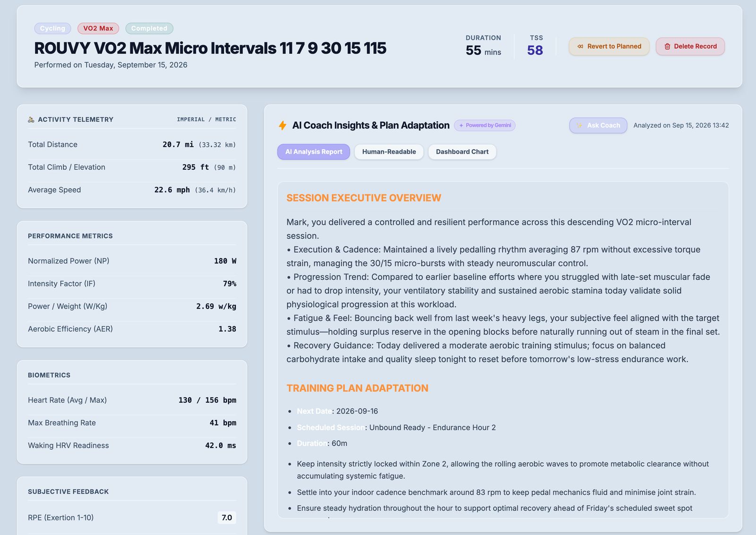Click the Power / Weight value 2.69 w/kg

pos(216,306)
